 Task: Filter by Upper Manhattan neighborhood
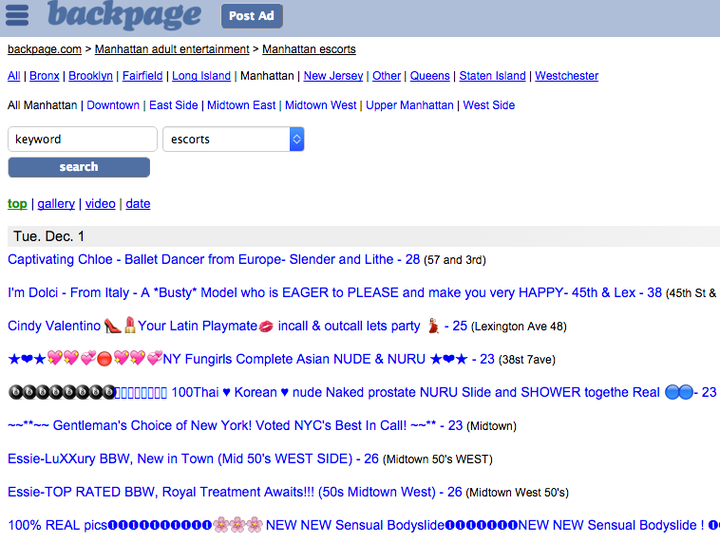(410, 105)
